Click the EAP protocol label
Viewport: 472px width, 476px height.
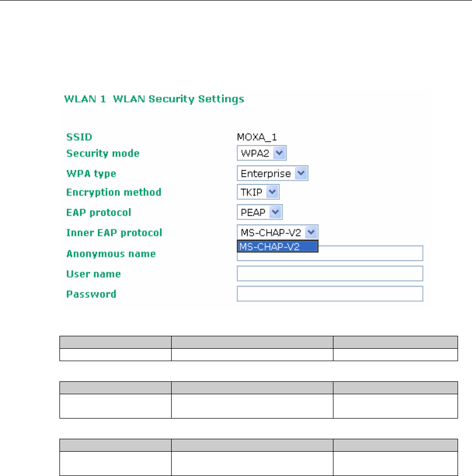99,213
